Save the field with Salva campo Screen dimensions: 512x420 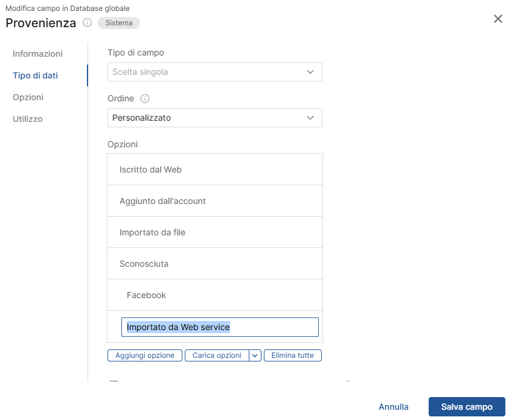point(467,407)
